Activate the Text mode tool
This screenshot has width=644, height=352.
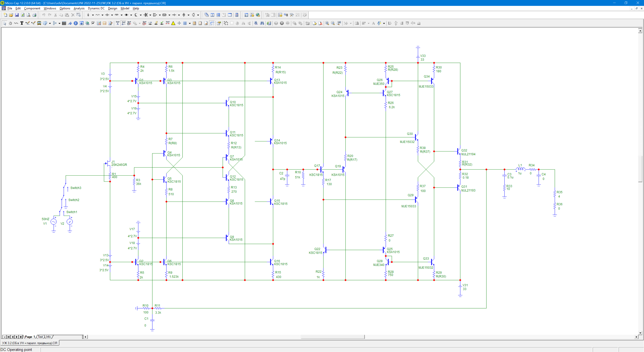22,23
